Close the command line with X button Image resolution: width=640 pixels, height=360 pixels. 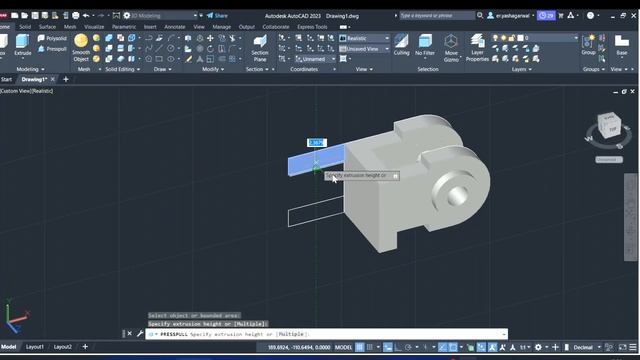[129, 333]
